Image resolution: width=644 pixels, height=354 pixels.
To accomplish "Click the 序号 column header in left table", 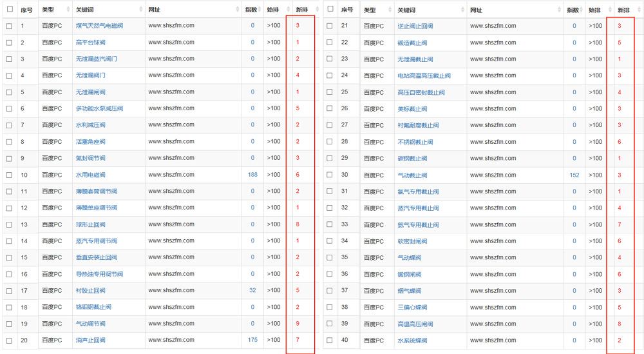I will pos(26,10).
